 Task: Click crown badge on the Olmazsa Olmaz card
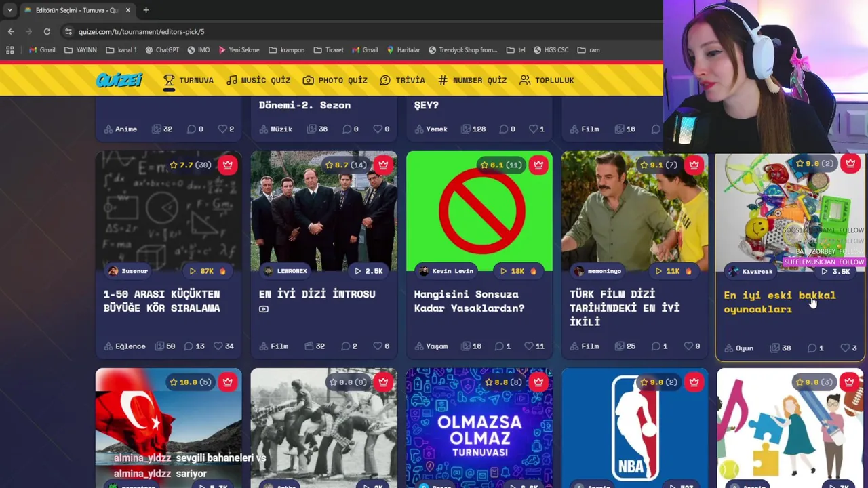(x=538, y=382)
